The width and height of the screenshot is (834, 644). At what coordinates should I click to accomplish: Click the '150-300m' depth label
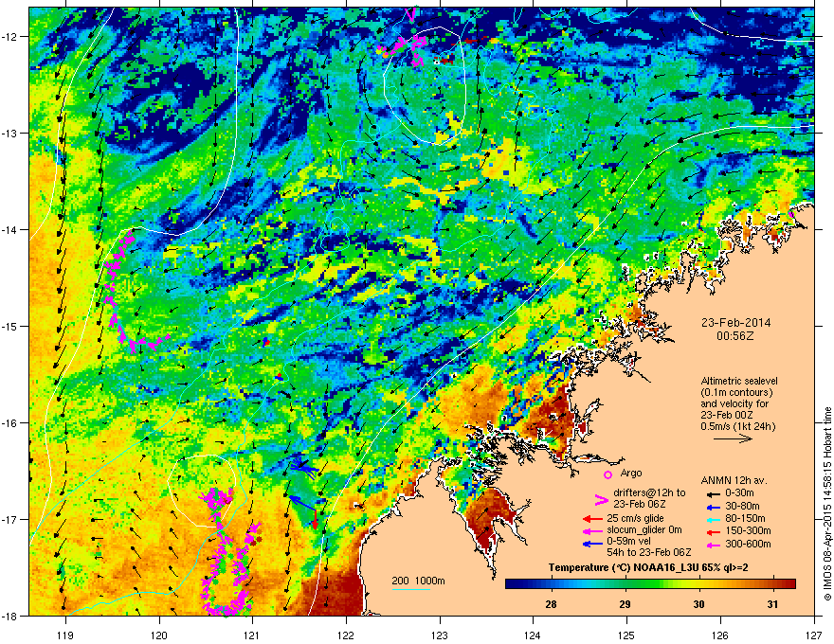[748, 530]
